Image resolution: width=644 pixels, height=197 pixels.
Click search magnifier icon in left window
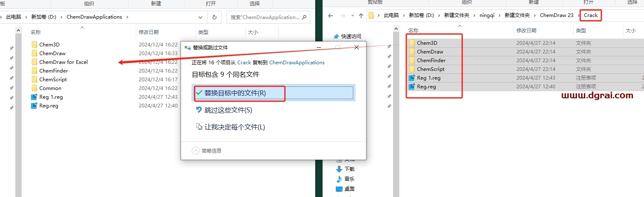(x=304, y=17)
